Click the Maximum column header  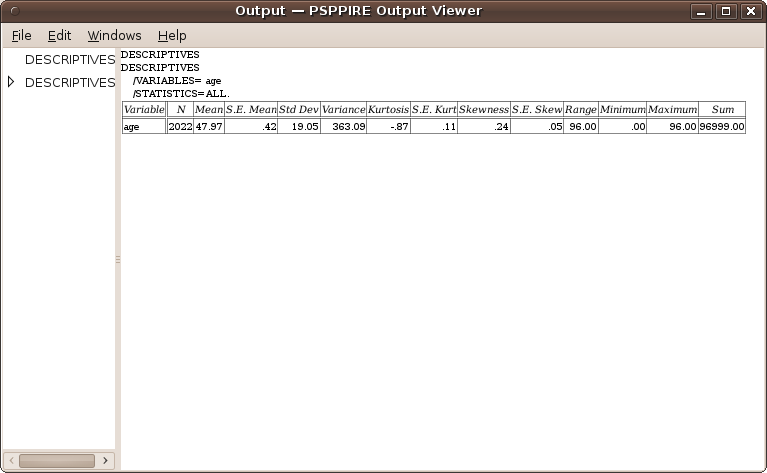tap(673, 110)
